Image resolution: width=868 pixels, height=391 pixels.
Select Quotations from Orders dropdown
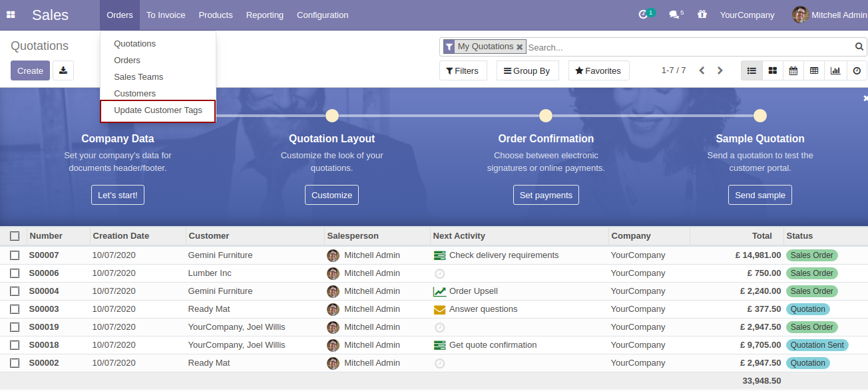pyautogui.click(x=158, y=44)
